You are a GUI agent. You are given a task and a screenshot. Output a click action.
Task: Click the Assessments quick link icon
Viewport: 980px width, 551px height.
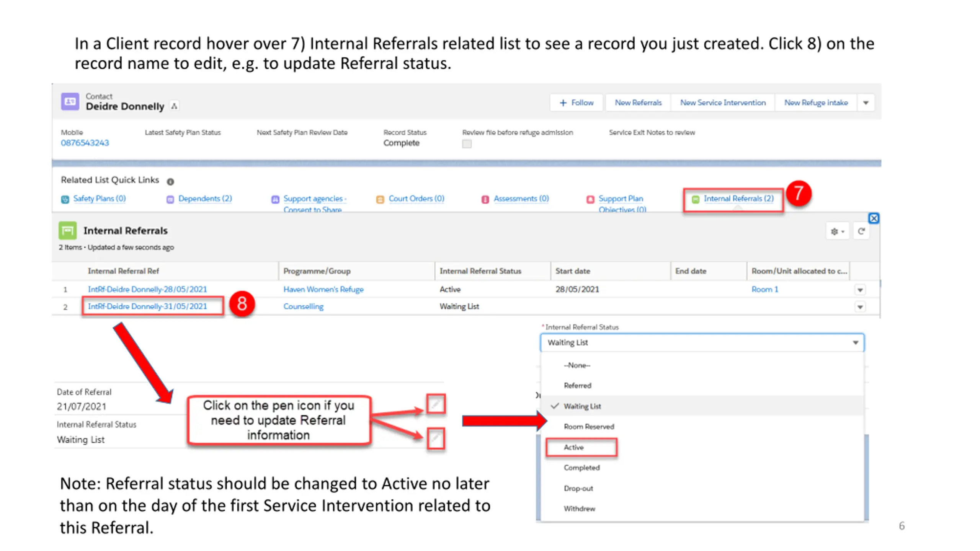tap(485, 199)
